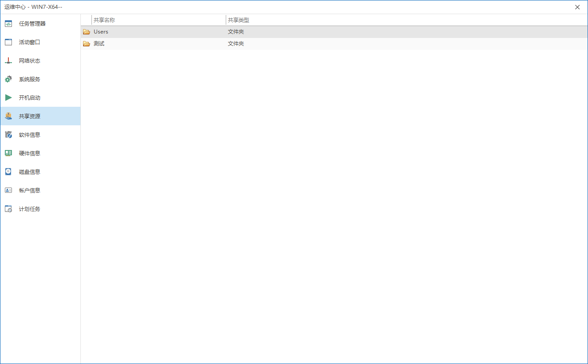Click the 共享资源 sharing icon
Screen dimensions: 588x364
point(8,116)
